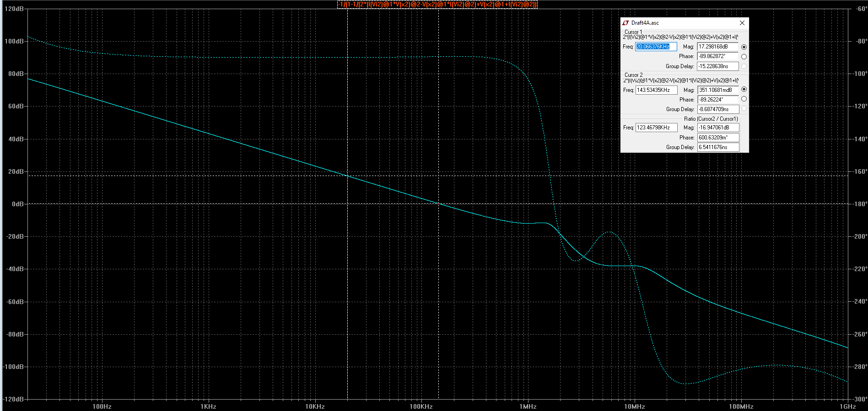Click the -60° label on the phase axis
This screenshot has width=868, height=411.
pyautogui.click(x=860, y=9)
